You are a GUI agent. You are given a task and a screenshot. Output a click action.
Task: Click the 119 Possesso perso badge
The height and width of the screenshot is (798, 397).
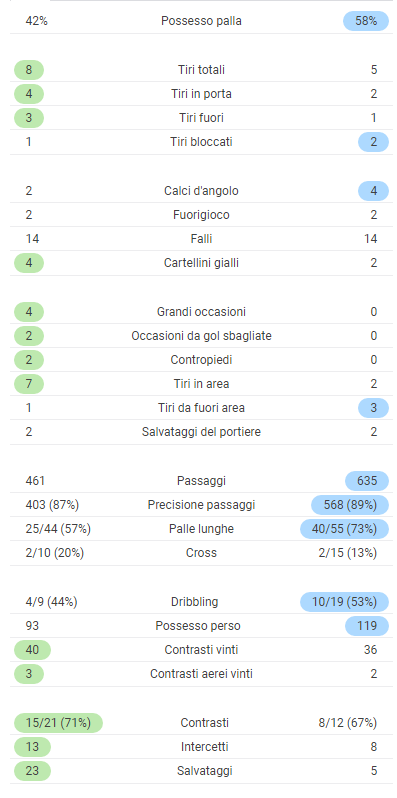click(x=367, y=626)
